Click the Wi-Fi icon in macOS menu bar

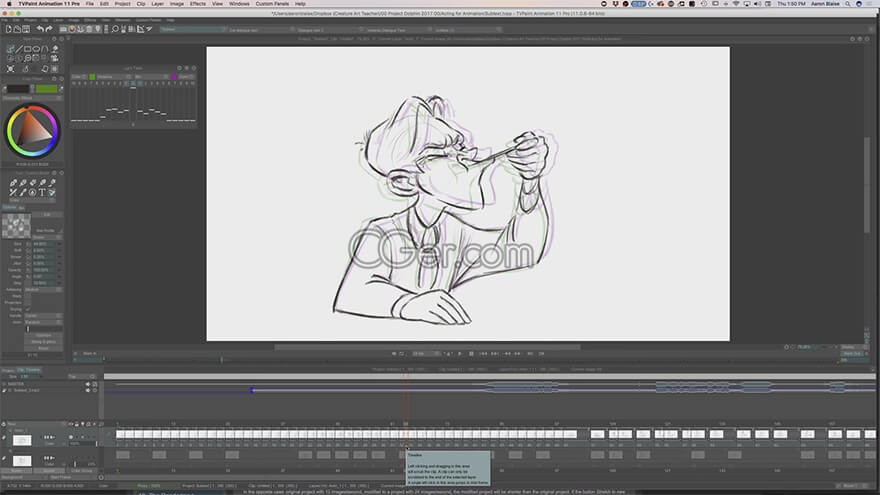(x=736, y=3)
